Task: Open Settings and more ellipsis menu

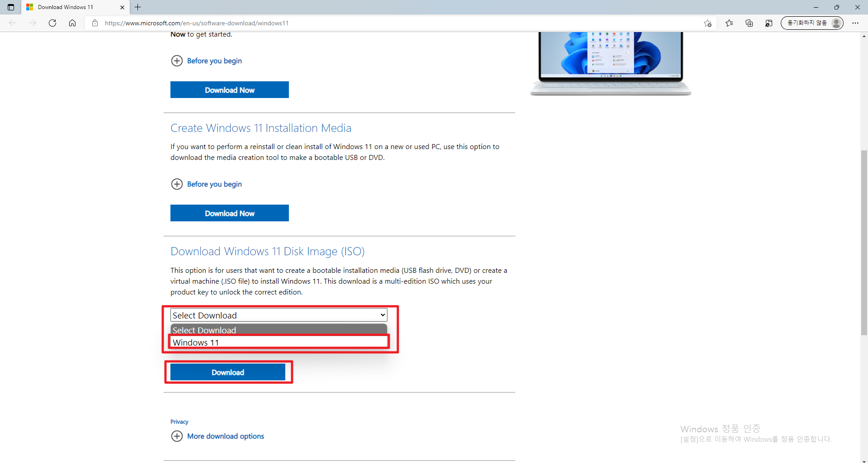Action: (x=855, y=23)
